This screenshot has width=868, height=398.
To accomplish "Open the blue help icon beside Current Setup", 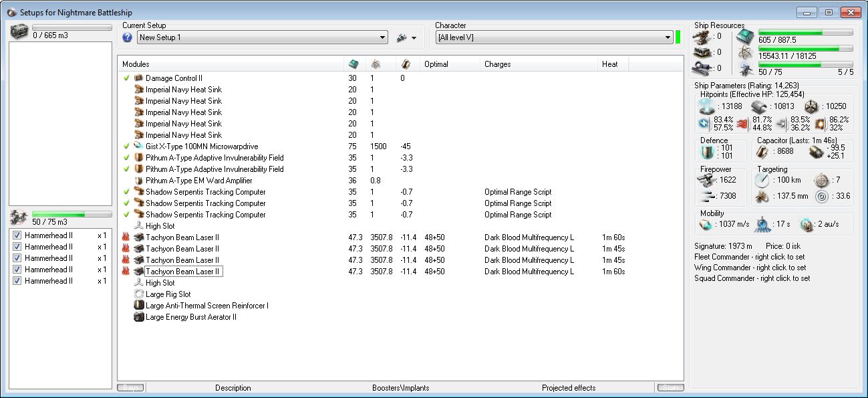I will [128, 37].
